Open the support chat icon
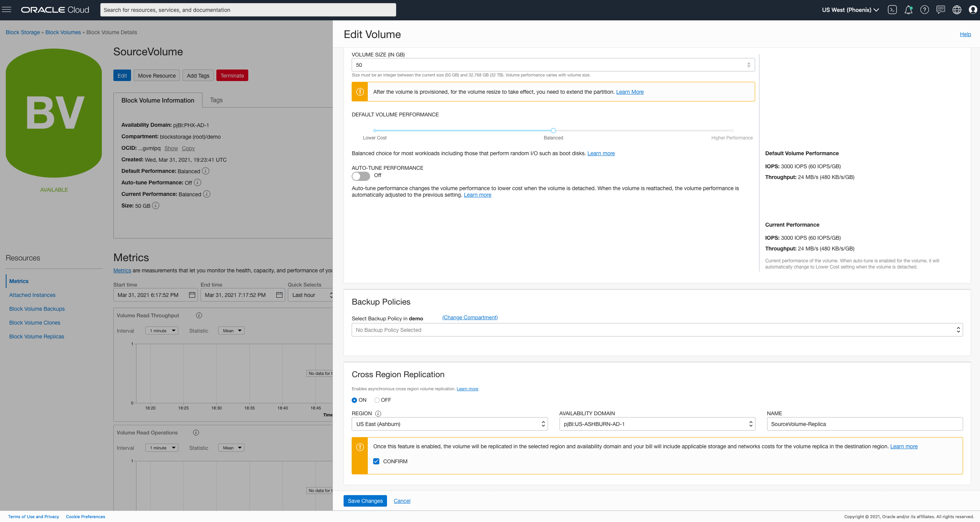Screen dimensions: 980x522 click(940, 10)
